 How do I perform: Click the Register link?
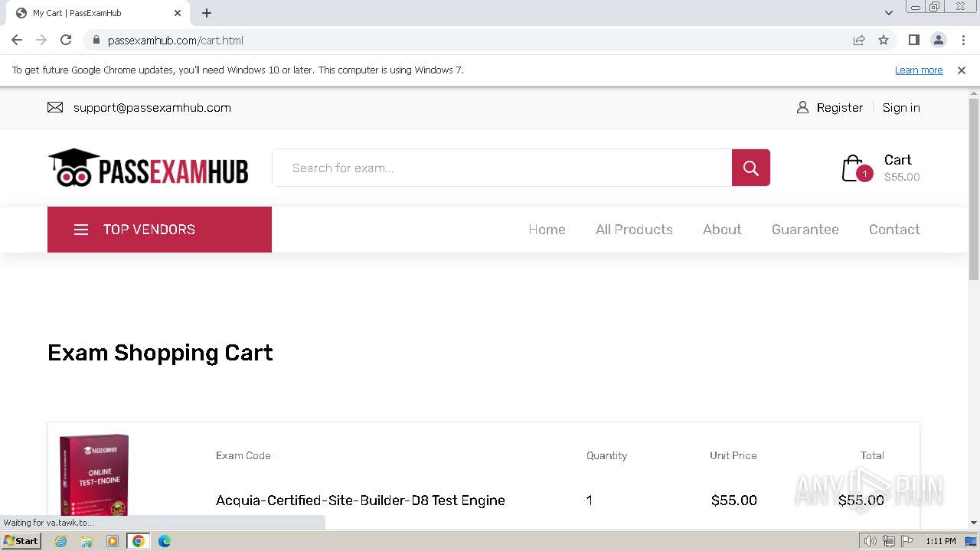[x=839, y=108]
